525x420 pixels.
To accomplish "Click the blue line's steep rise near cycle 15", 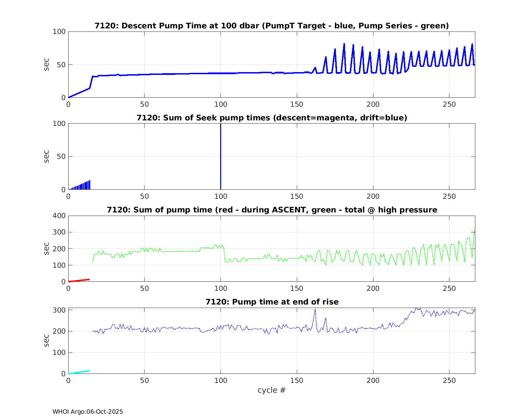I will pyautogui.click(x=91, y=82).
